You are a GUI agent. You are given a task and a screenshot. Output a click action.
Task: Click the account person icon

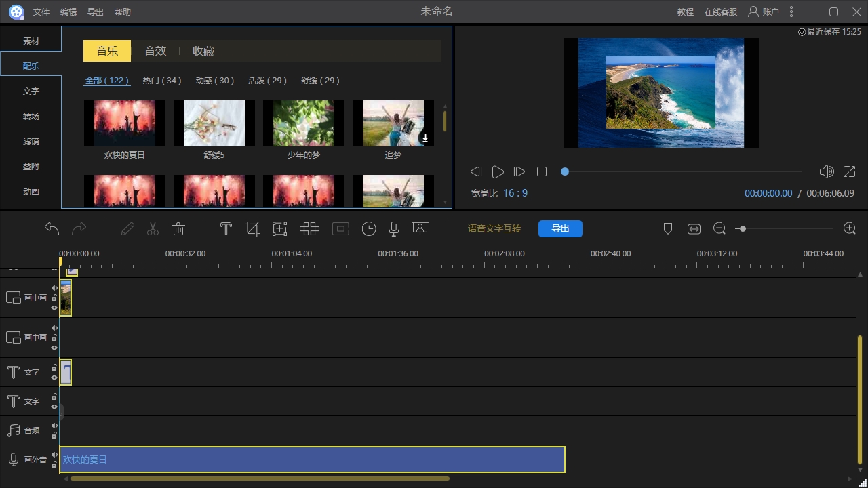(x=753, y=12)
